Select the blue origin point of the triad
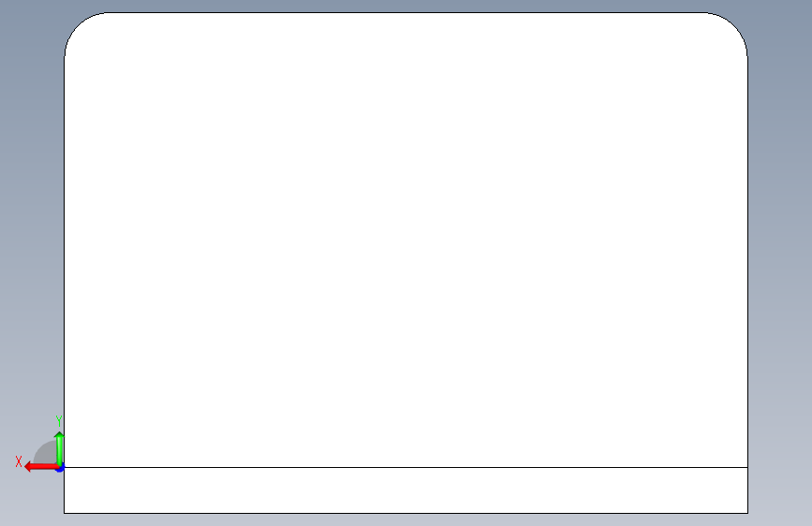Image resolution: width=812 pixels, height=526 pixels. point(60,469)
